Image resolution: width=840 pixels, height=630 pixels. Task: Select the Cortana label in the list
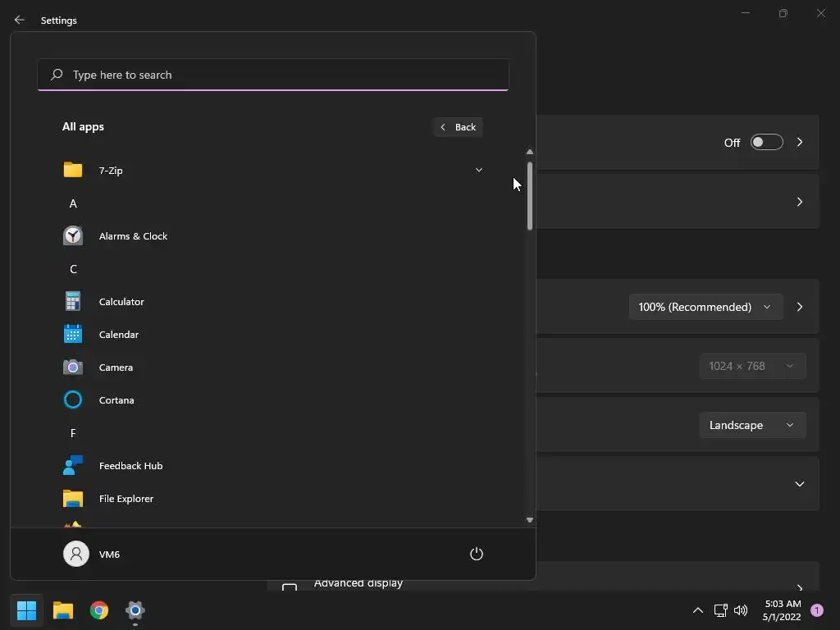tap(116, 400)
